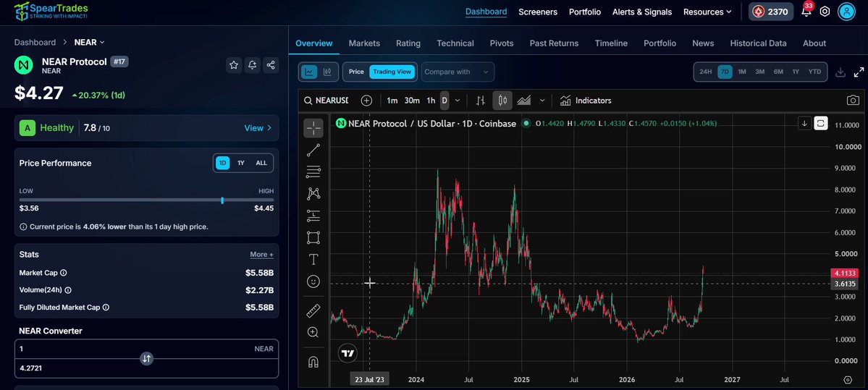This screenshot has width=868, height=390.
Task: Open the Past Returns tab
Action: click(x=554, y=43)
